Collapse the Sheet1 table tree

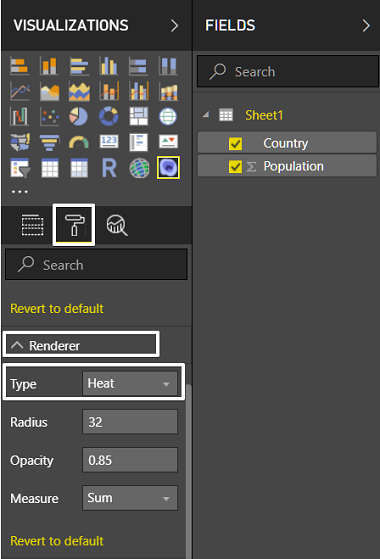pyautogui.click(x=206, y=115)
